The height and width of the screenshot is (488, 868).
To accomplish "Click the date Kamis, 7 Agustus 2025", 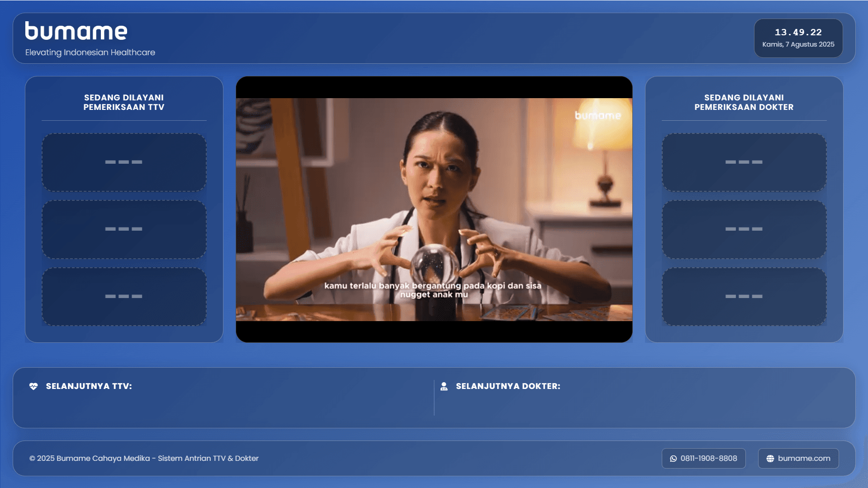I will (798, 44).
